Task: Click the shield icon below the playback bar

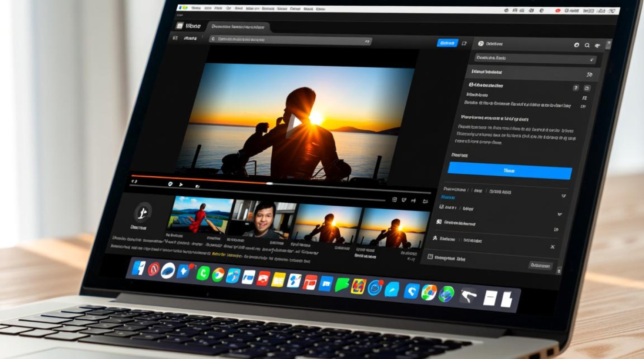Action: (x=170, y=184)
